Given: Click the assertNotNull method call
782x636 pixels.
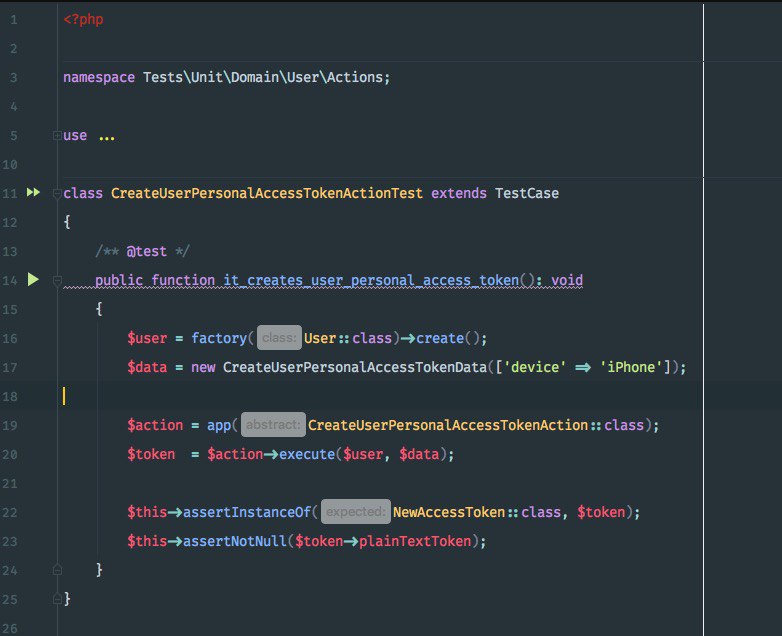Looking at the screenshot, I should click(235, 541).
